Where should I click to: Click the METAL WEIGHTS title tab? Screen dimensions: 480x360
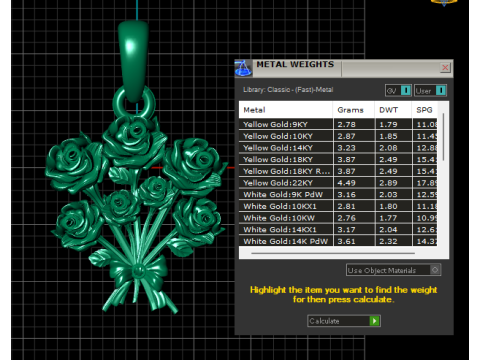[x=295, y=64]
